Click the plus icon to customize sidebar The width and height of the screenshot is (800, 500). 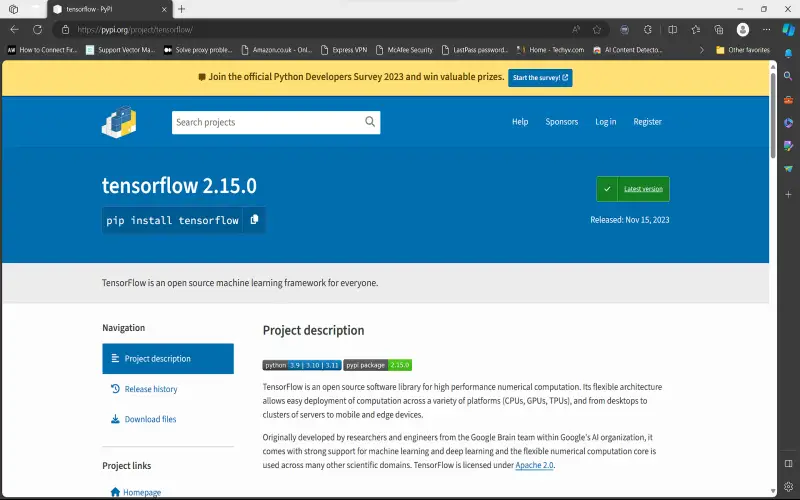[x=788, y=194]
